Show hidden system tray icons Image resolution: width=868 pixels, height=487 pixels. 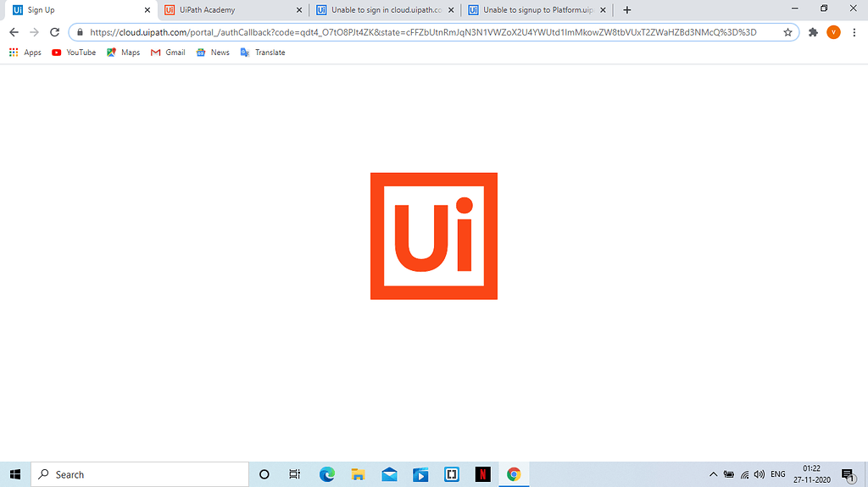[x=713, y=474]
